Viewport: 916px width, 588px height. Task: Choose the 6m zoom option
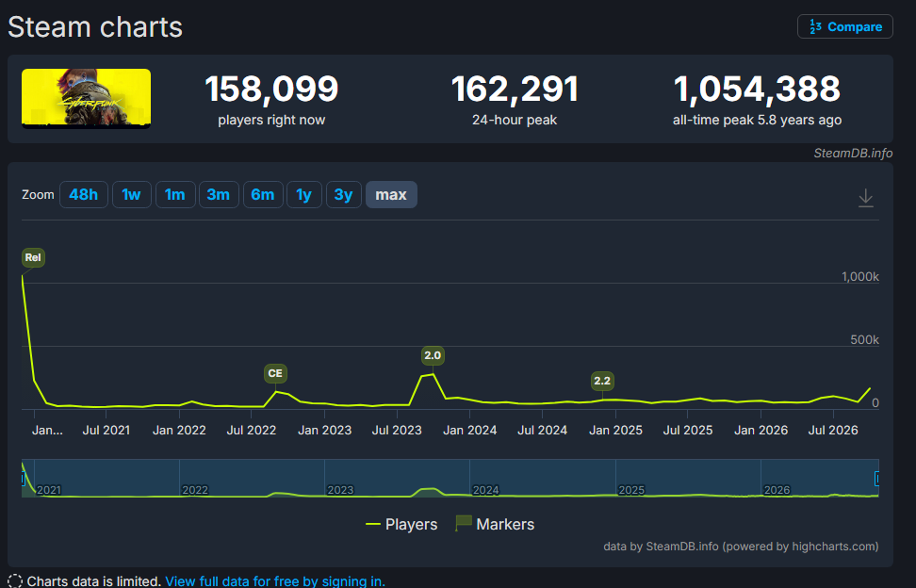[x=263, y=194]
